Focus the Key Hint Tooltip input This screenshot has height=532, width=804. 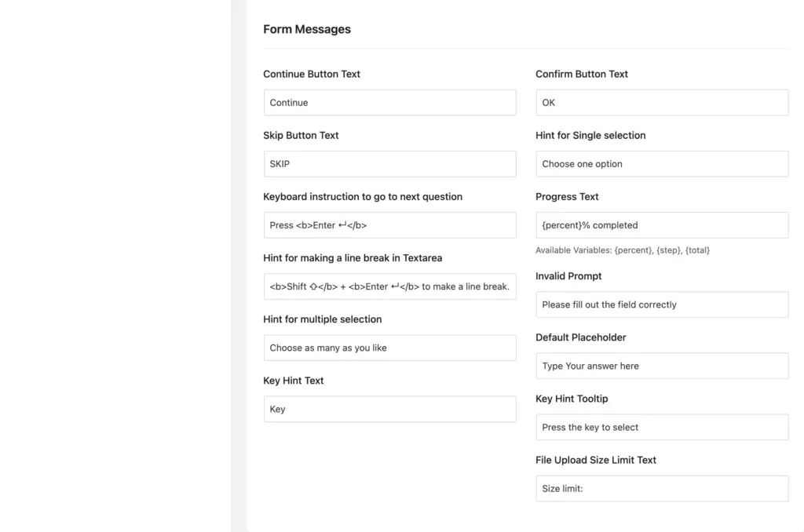(661, 427)
